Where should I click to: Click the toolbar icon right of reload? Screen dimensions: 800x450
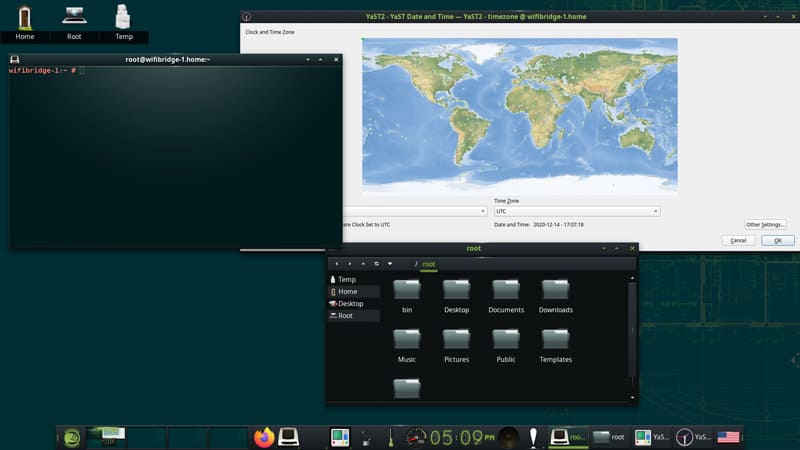pyautogui.click(x=390, y=264)
